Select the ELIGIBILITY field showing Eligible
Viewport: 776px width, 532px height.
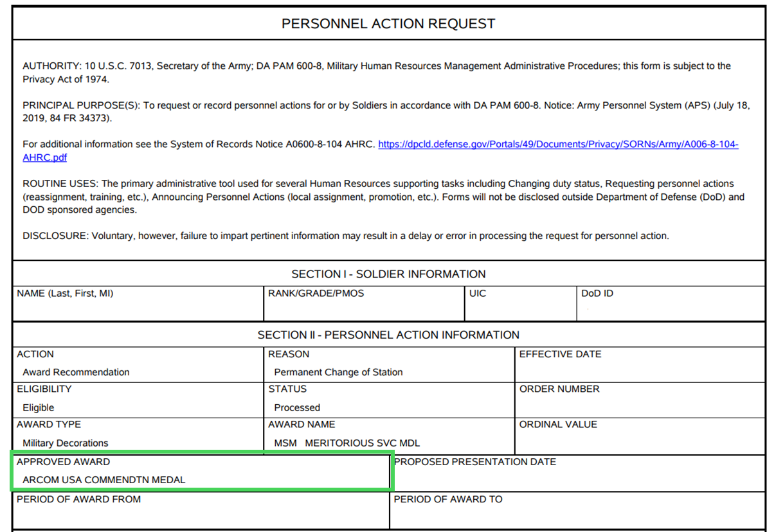coord(138,400)
